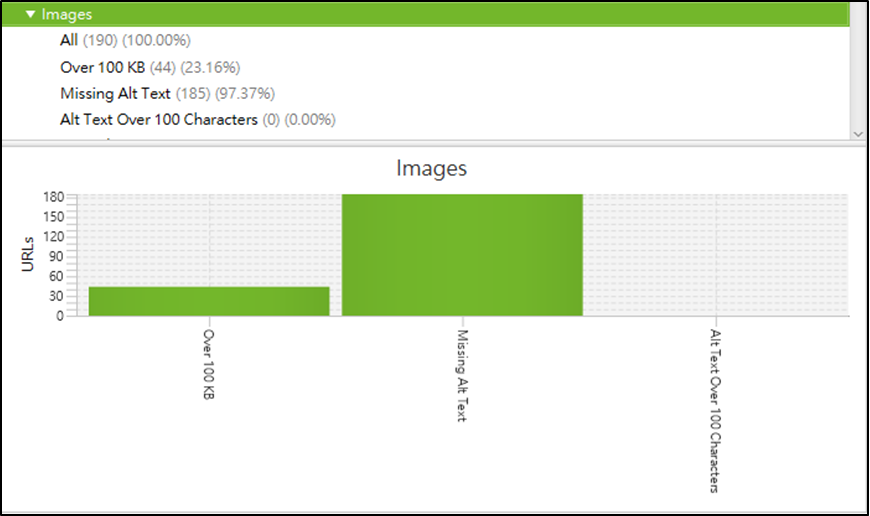
Task: Click the vertical scrollbar track beside the list
Action: point(858,65)
